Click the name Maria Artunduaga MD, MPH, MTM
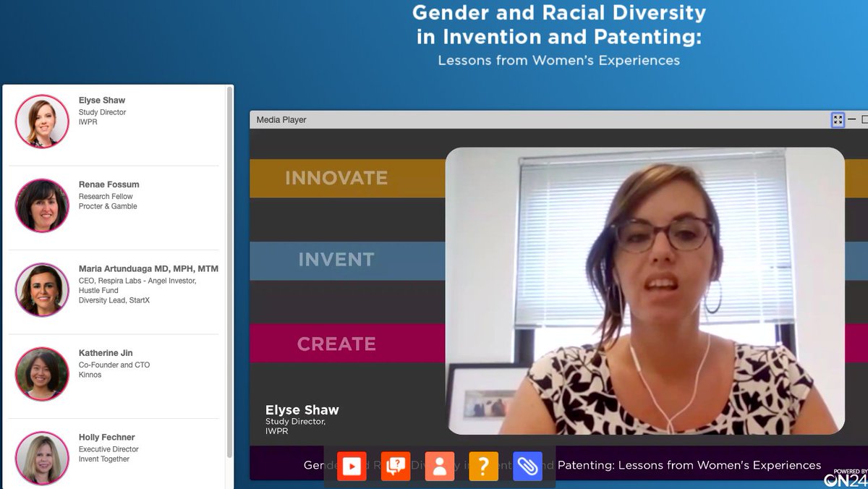The image size is (868, 489). (148, 268)
